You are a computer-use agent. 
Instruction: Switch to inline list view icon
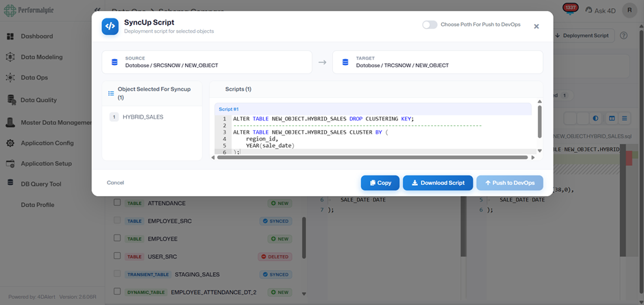pyautogui.click(x=624, y=119)
